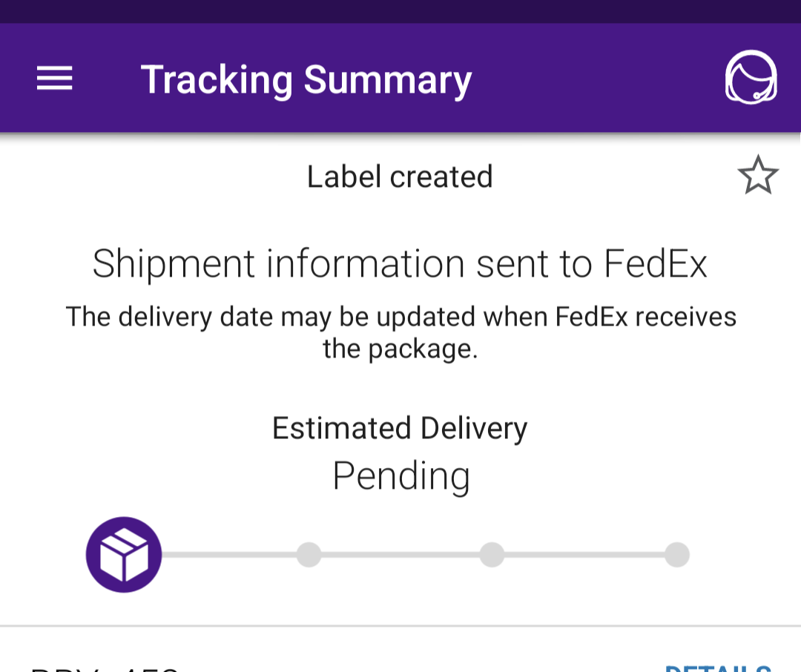
Task: Click the second progress dot on the tracker
Action: [309, 555]
